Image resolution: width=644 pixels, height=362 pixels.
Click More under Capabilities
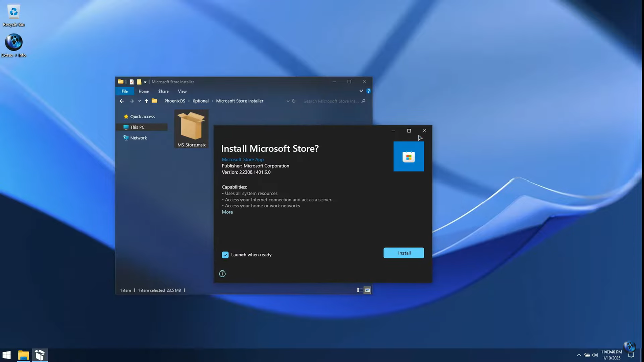(x=227, y=212)
